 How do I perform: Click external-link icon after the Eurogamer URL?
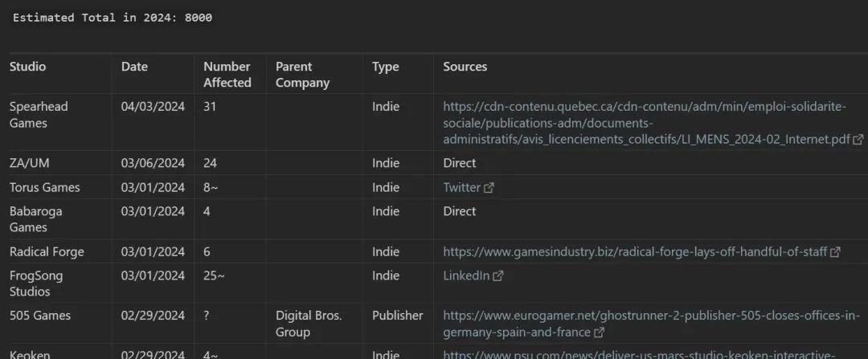(599, 332)
